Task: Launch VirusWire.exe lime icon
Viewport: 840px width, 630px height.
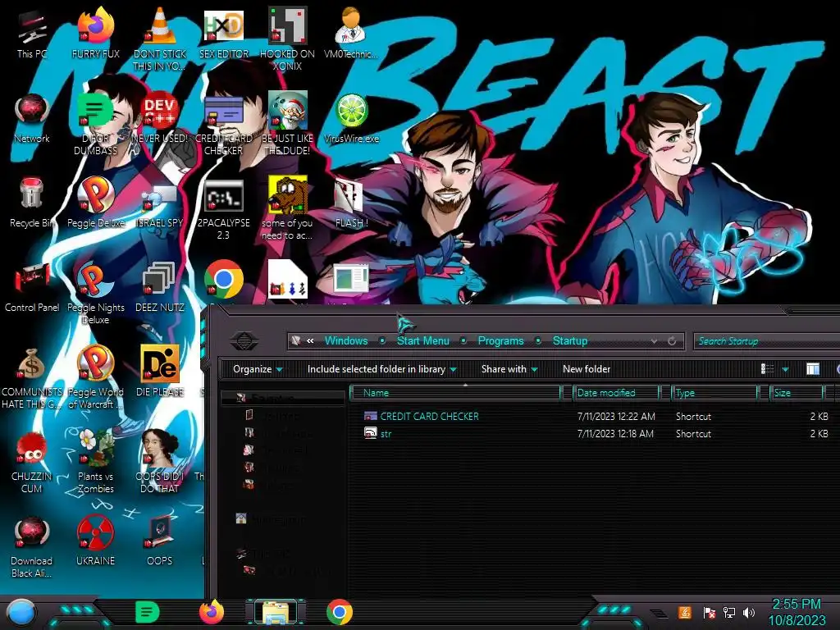Action: click(x=351, y=119)
